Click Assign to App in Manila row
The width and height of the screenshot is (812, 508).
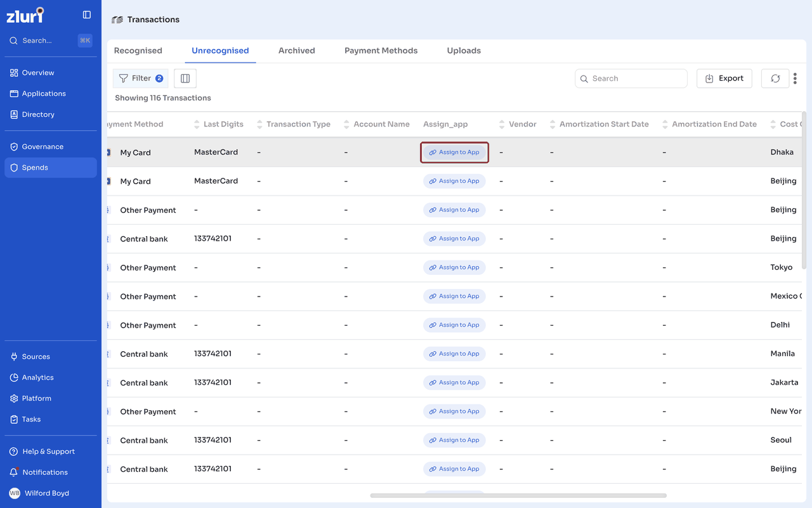[x=454, y=354]
